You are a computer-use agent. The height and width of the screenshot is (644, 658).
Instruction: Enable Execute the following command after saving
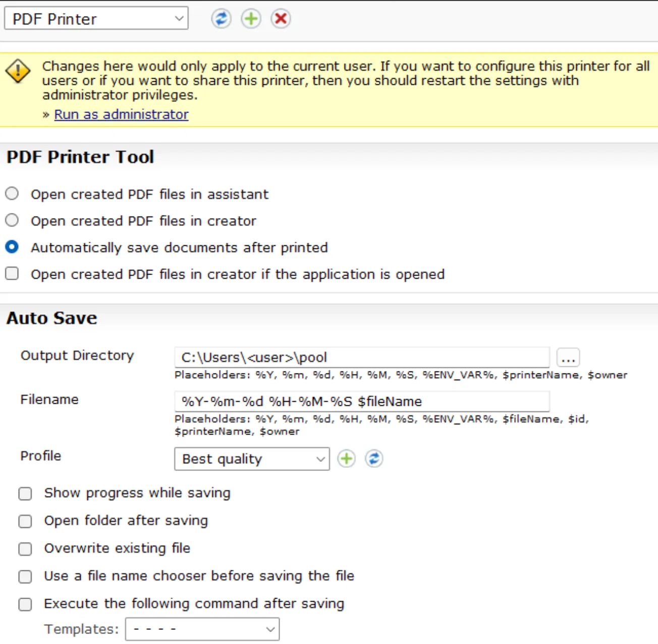[x=25, y=604]
